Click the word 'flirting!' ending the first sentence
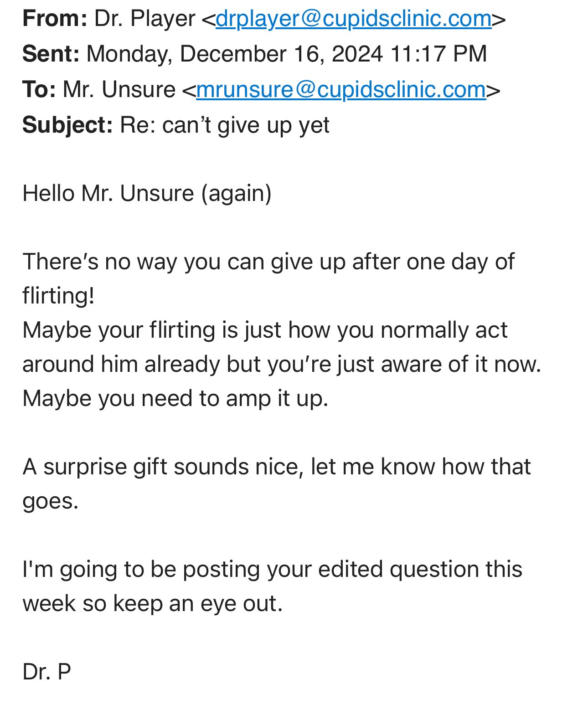The height and width of the screenshot is (720, 588). pyautogui.click(x=58, y=296)
